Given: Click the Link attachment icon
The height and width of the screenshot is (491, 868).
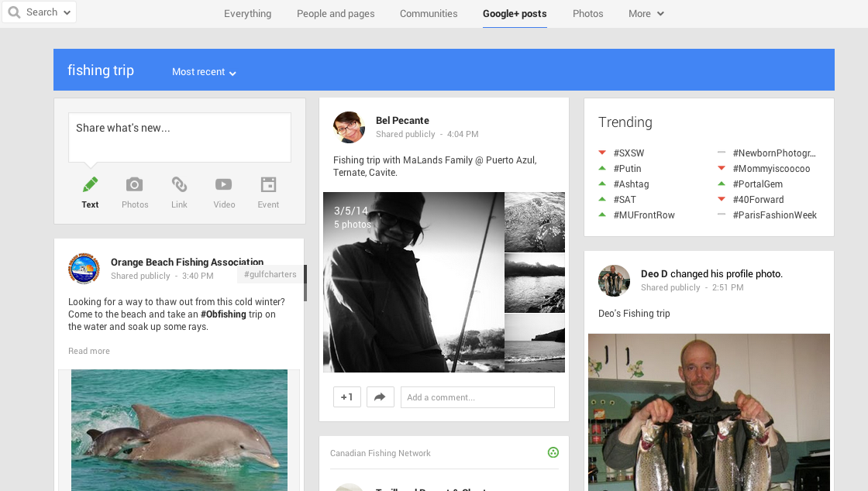Looking at the screenshot, I should [179, 185].
